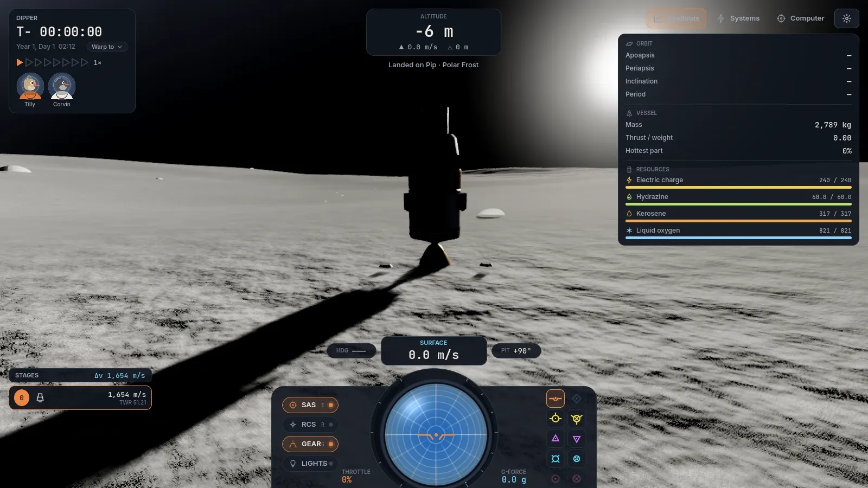Click the PIT +90° pitch pill
Screen dimensions: 868x488
point(516,351)
